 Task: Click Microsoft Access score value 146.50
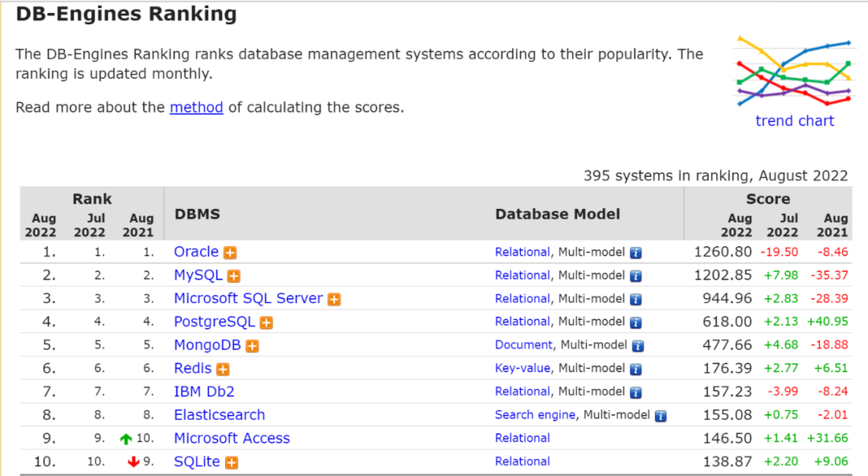727,438
